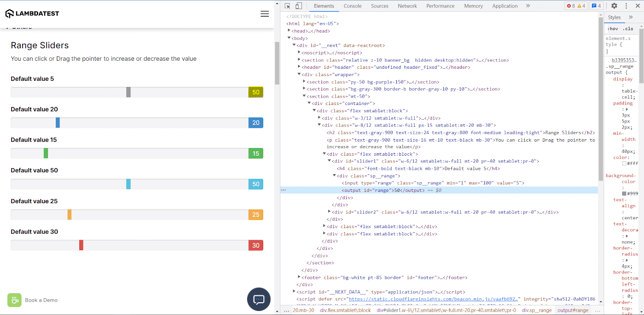This screenshot has height=315, width=644.
Task: Click the orange output value 25 badge
Action: (x=256, y=214)
